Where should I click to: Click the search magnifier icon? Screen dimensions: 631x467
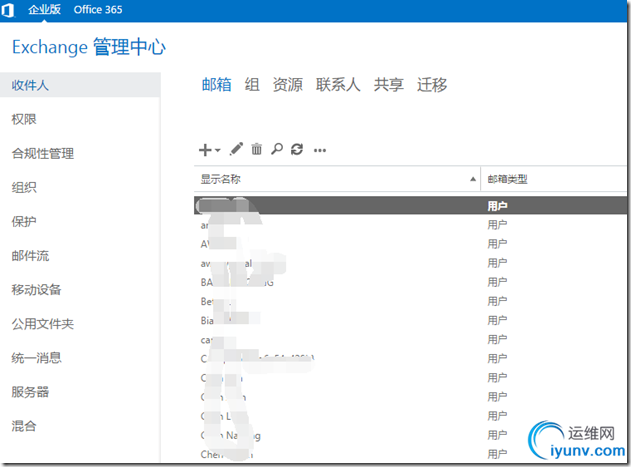click(276, 149)
